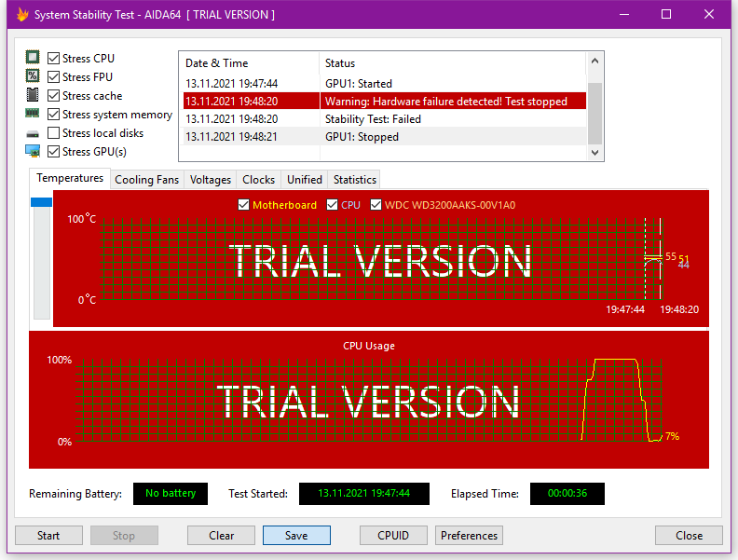Click the grayed Stop button
The width and height of the screenshot is (738, 560).
[x=124, y=536]
